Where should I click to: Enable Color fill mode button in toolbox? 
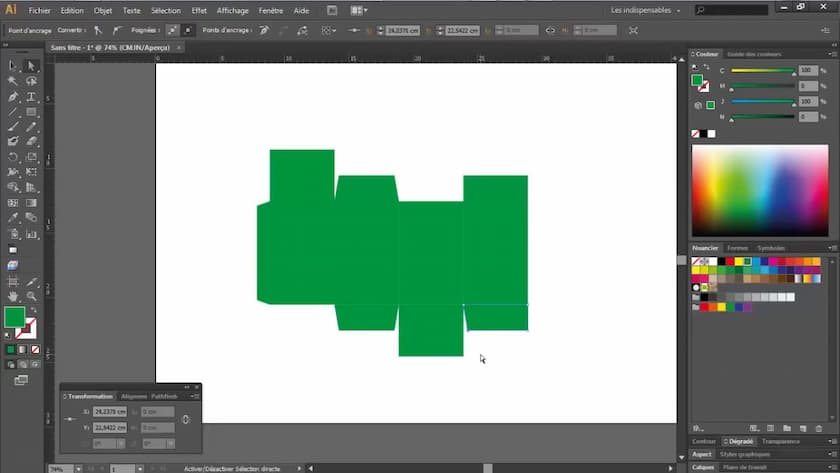[11, 350]
